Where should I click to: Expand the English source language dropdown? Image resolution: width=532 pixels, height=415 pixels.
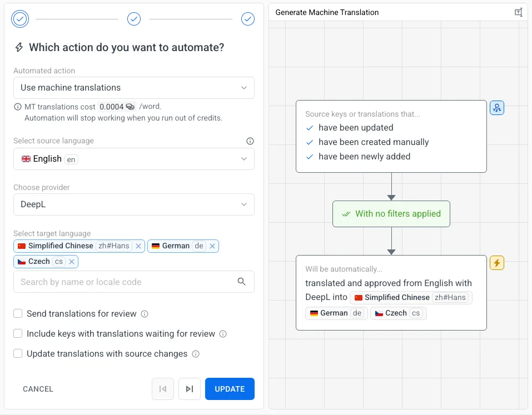(133, 159)
